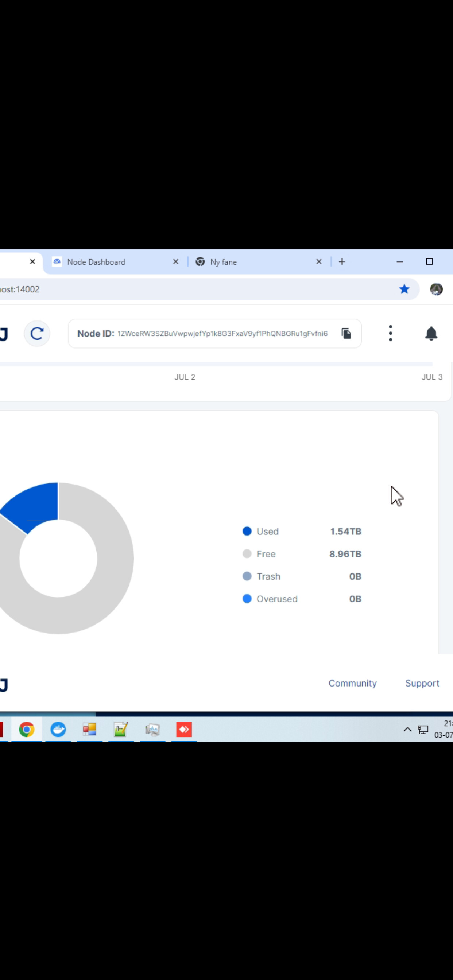Click the blue Used legend dot
453x980 pixels.
coord(247,531)
